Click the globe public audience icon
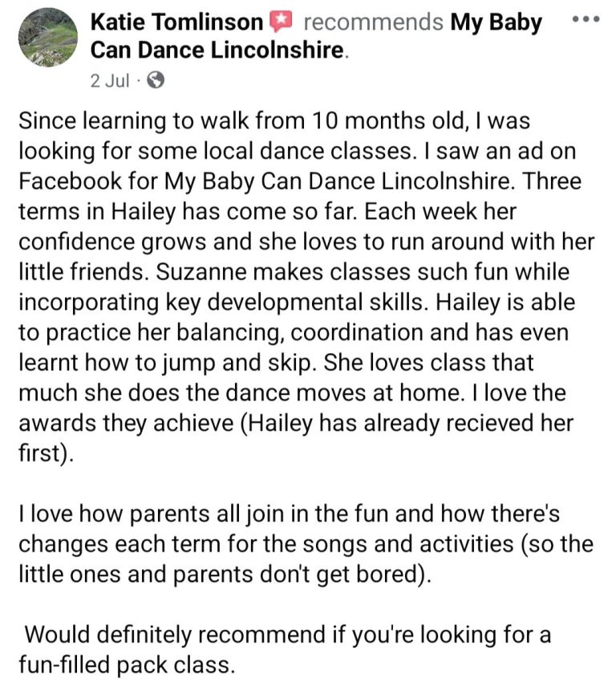This screenshot has height=691, width=616. tap(155, 80)
